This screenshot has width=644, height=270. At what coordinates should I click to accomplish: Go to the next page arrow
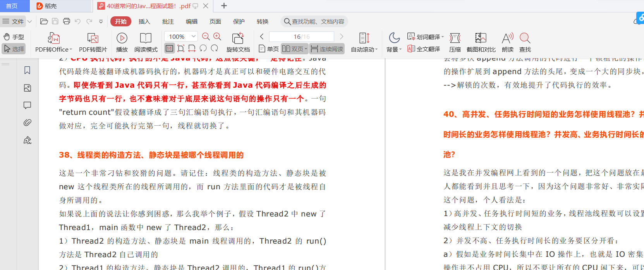(x=341, y=36)
